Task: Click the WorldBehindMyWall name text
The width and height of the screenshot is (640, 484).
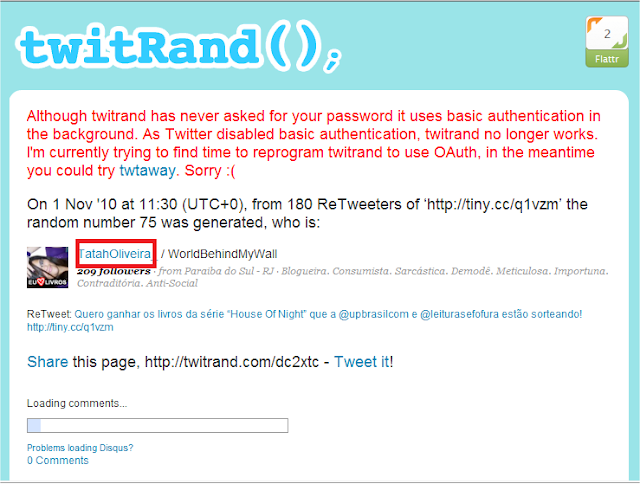Action: pos(222,254)
